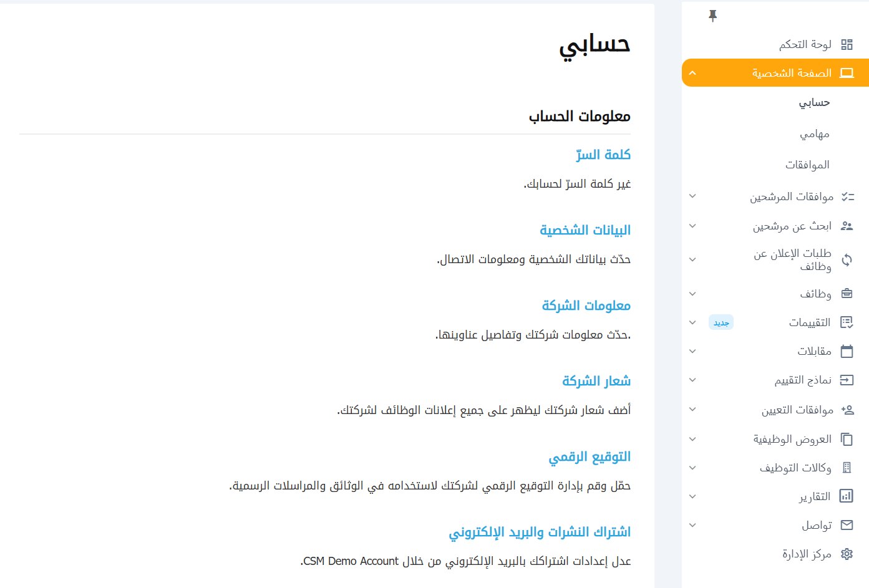Collapse the الصفحة الشخصية section chevron
The height and width of the screenshot is (588, 869).
coord(692,73)
